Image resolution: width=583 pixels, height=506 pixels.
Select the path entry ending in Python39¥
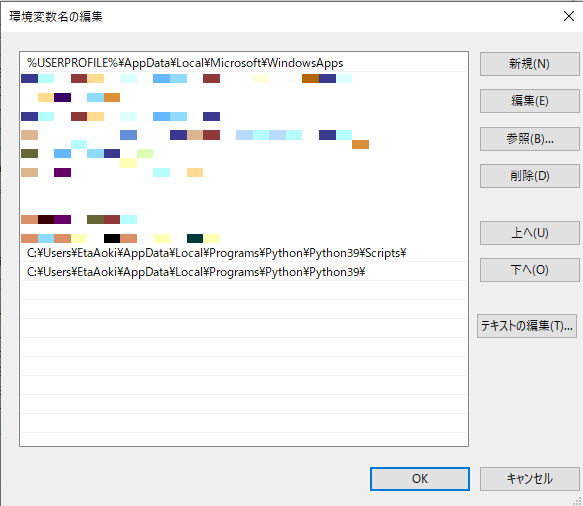pos(244,272)
